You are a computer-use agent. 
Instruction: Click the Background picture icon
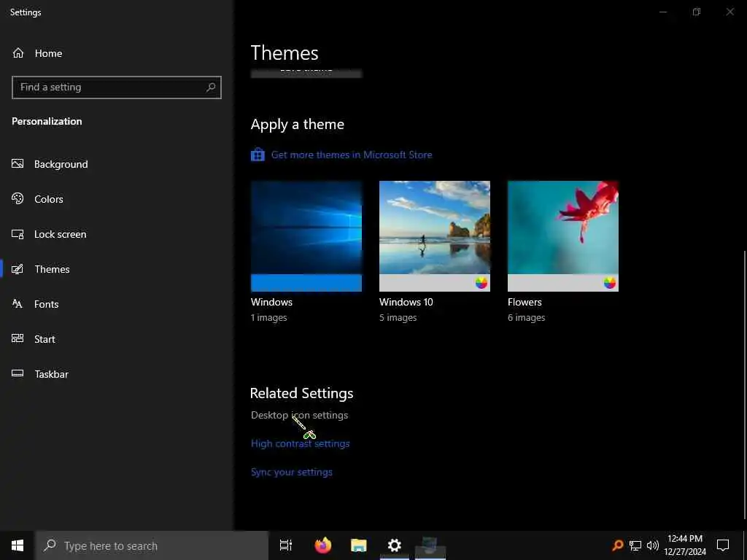pos(18,164)
